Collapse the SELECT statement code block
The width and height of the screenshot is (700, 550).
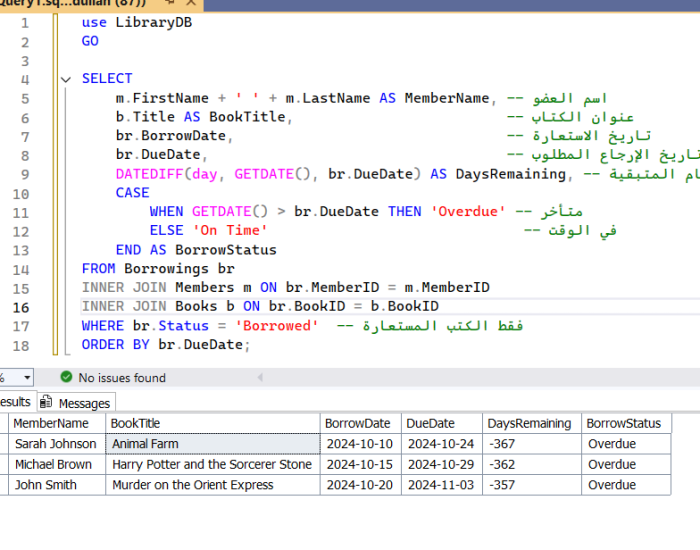click(x=66, y=79)
